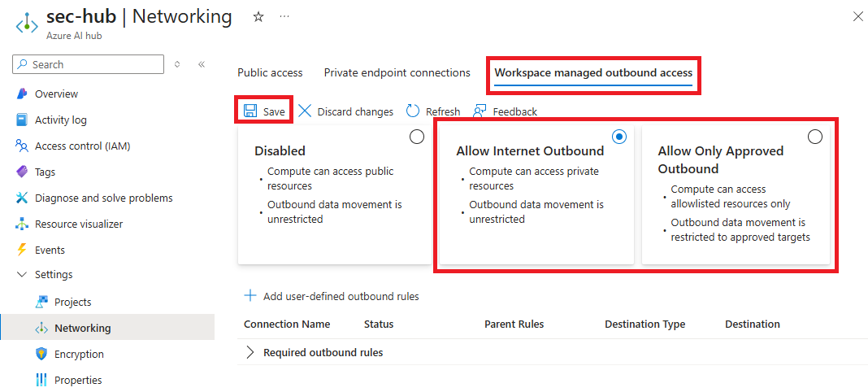The width and height of the screenshot is (868, 392).
Task: Click the Tags icon
Action: tap(22, 172)
